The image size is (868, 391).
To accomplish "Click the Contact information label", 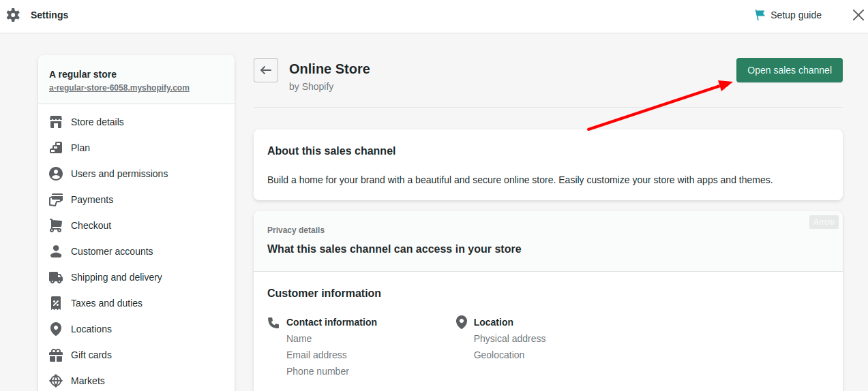I will tap(331, 322).
